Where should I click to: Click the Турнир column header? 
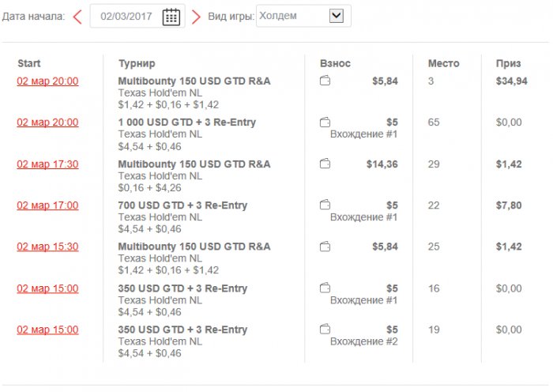pyautogui.click(x=137, y=63)
